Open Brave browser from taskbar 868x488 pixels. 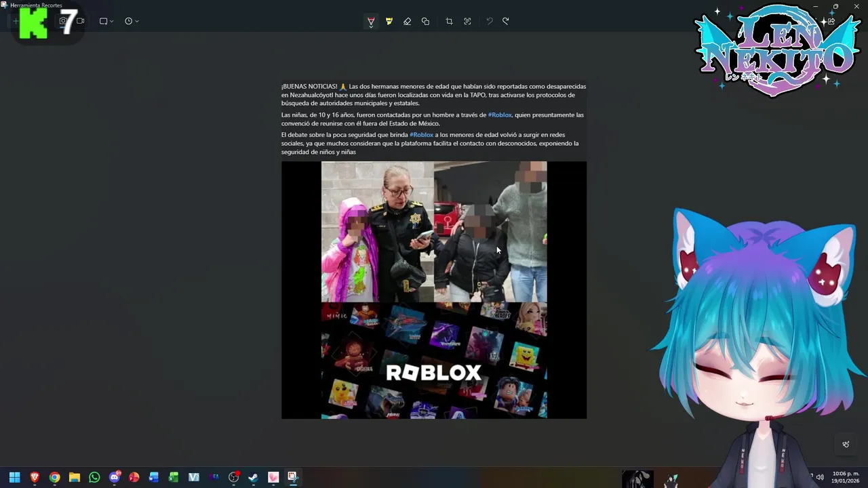pos(35,477)
